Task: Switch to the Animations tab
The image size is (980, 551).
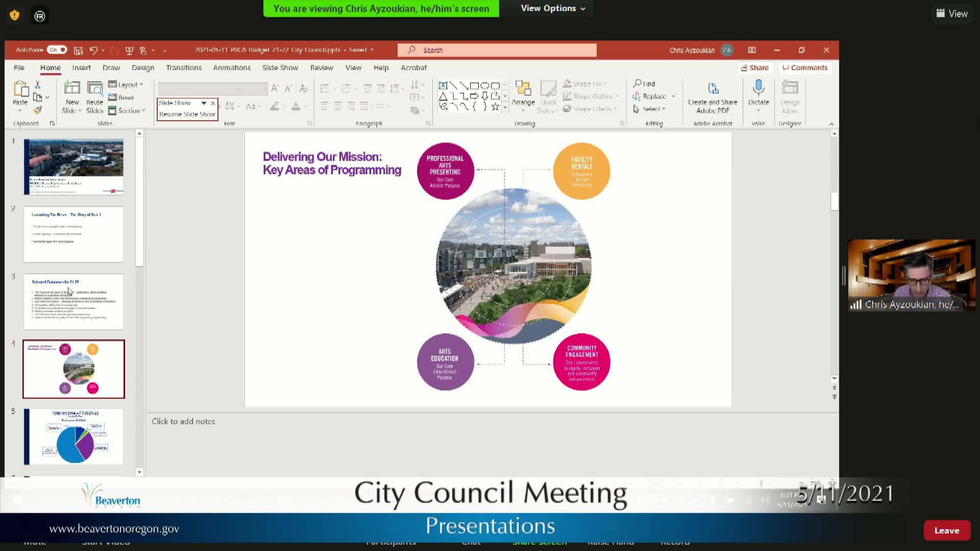Action: (x=232, y=67)
